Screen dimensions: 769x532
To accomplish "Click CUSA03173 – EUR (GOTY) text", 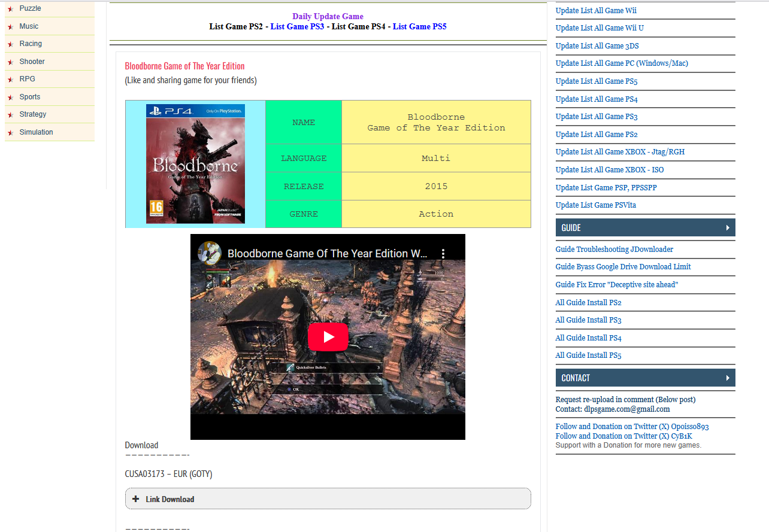I will [x=168, y=474].
